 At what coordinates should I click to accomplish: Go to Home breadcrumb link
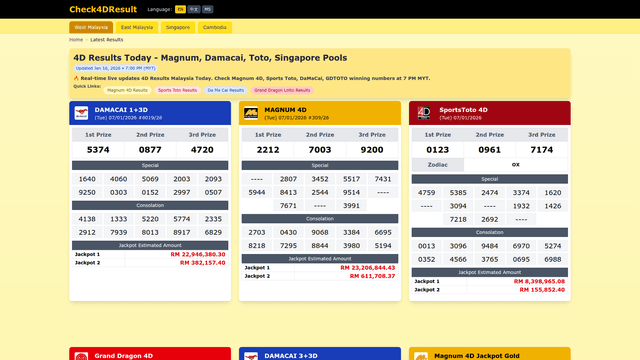point(76,40)
